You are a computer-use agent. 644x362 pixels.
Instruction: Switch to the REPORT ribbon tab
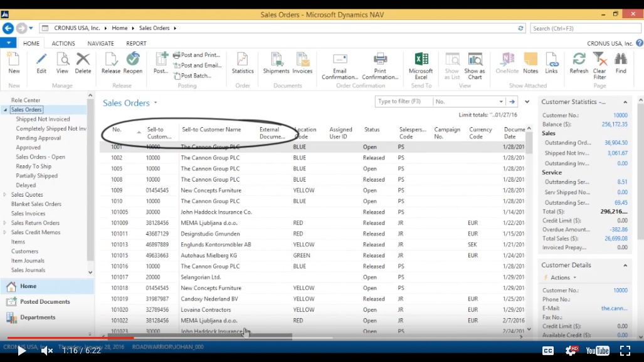[x=136, y=43]
